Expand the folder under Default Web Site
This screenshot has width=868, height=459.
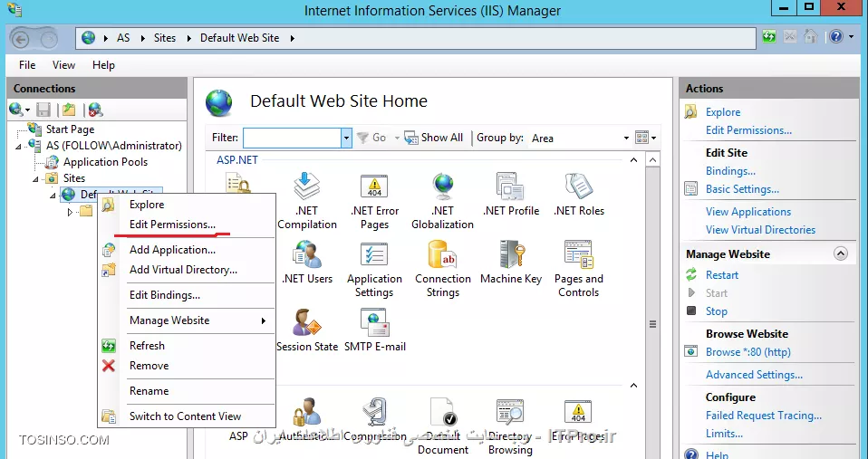[70, 212]
